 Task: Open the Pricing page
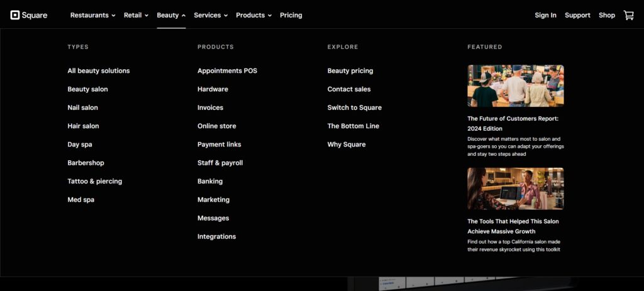coord(291,15)
